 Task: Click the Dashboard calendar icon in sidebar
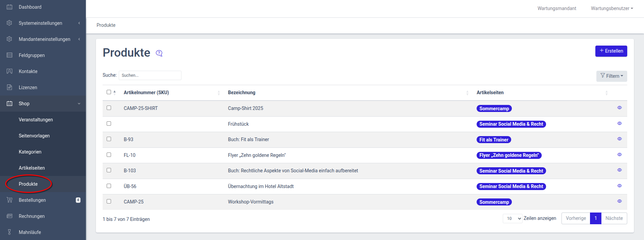tap(9, 7)
